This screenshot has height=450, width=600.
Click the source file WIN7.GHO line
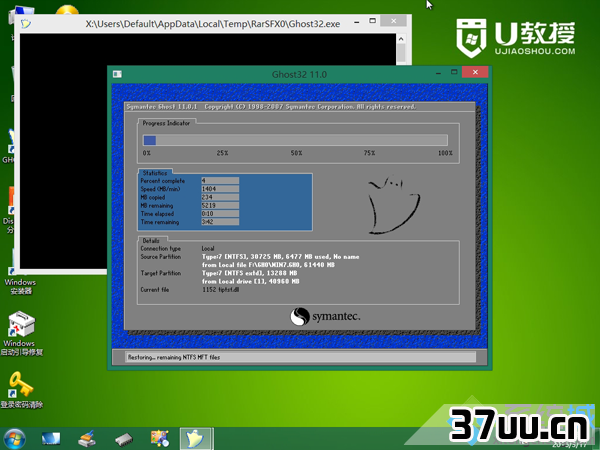(268, 265)
